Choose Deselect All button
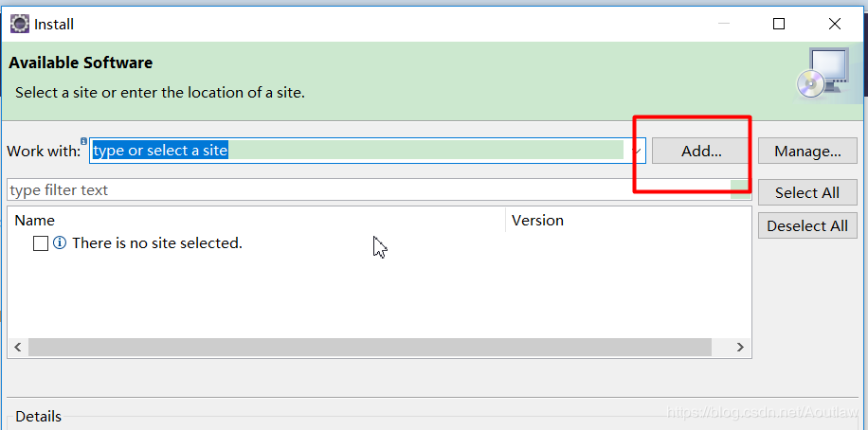The height and width of the screenshot is (430, 868). [807, 225]
